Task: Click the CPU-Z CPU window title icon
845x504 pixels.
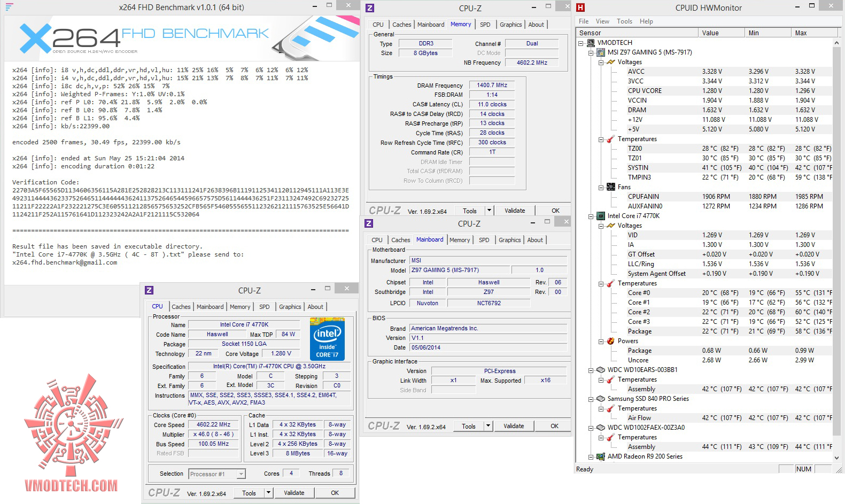Action: coord(149,290)
